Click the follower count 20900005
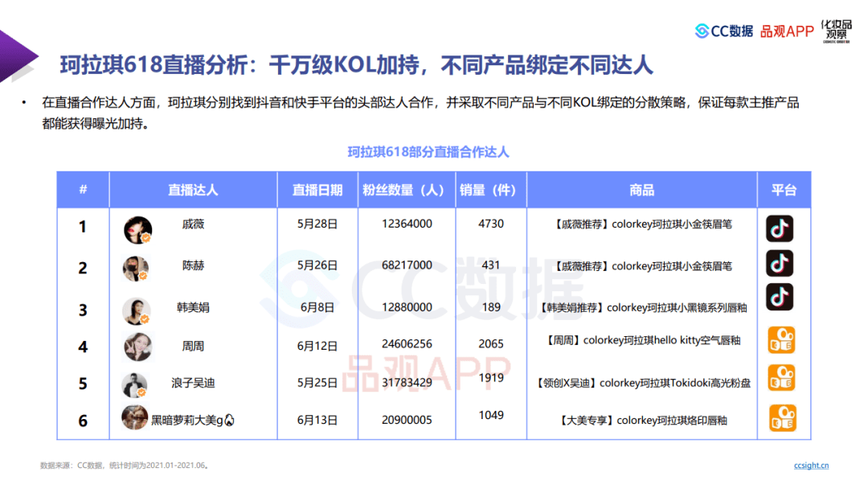Image resolution: width=868 pixels, height=489 pixels. (x=407, y=420)
